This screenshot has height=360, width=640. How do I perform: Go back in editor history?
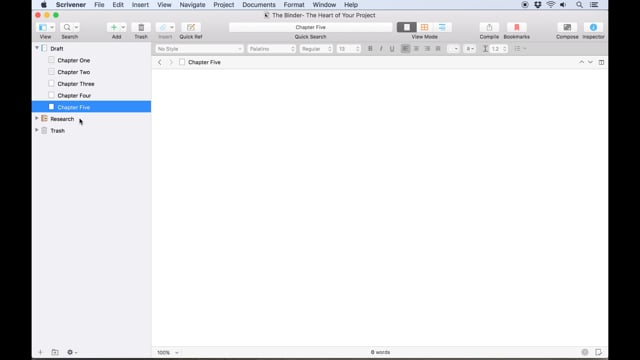tap(160, 62)
